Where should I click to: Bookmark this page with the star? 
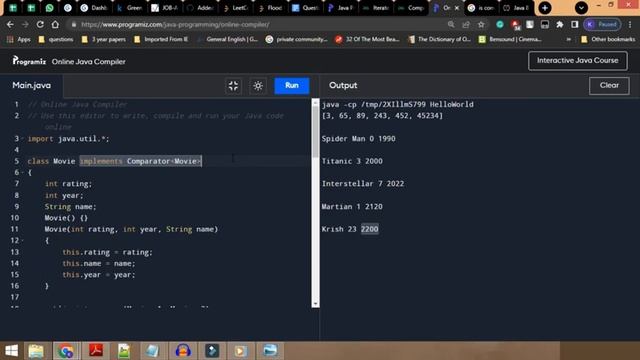click(x=481, y=24)
